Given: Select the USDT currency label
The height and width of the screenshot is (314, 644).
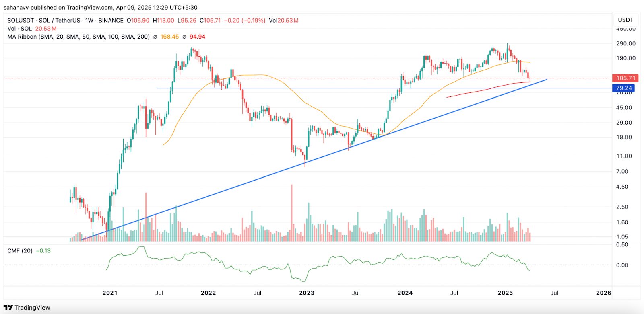Looking at the screenshot, I should coord(625,20).
